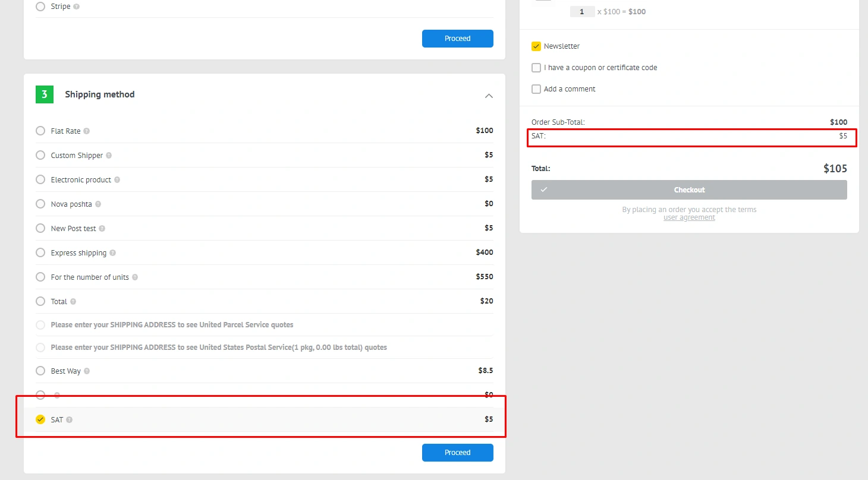
Task: Collapse the Shipping method section chevron
Action: (489, 96)
